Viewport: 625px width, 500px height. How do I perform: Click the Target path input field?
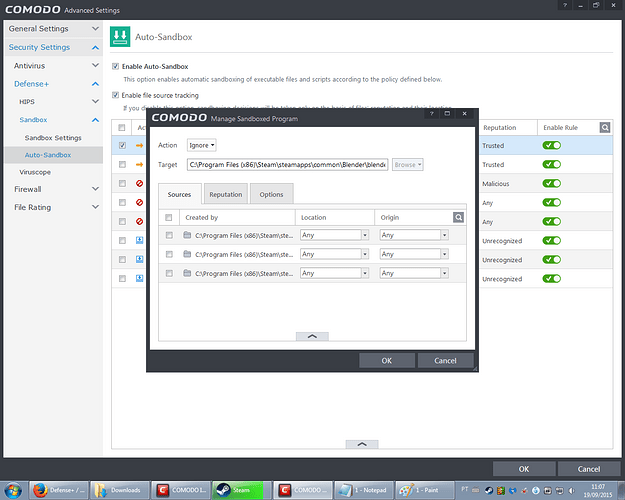pyautogui.click(x=287, y=164)
